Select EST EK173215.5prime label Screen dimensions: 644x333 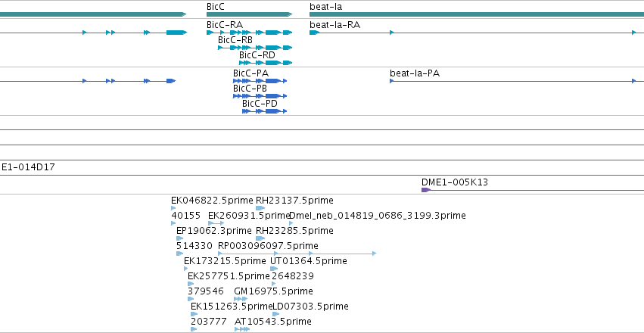coord(225,261)
